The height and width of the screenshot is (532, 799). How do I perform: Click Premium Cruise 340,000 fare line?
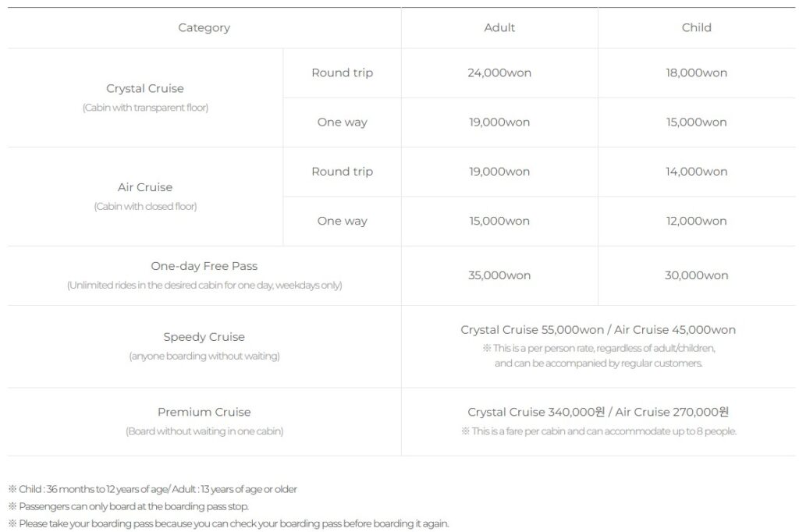tap(598, 412)
